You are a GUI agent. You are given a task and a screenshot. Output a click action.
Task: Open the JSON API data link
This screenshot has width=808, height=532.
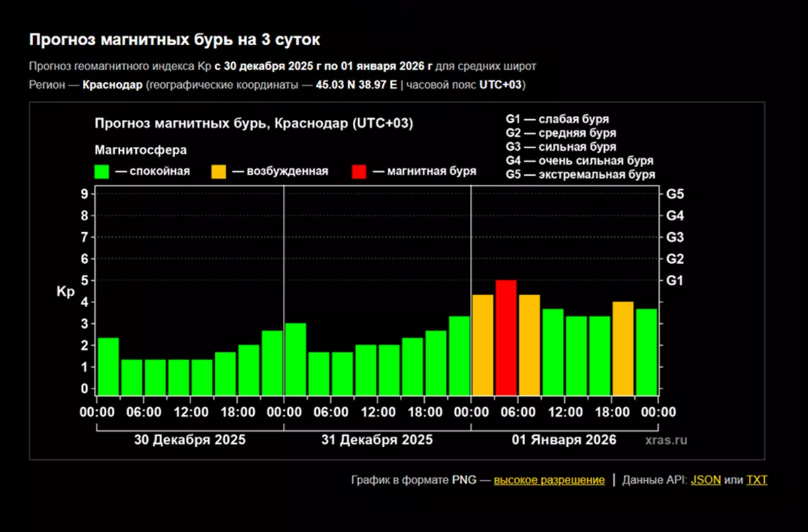[x=706, y=480]
